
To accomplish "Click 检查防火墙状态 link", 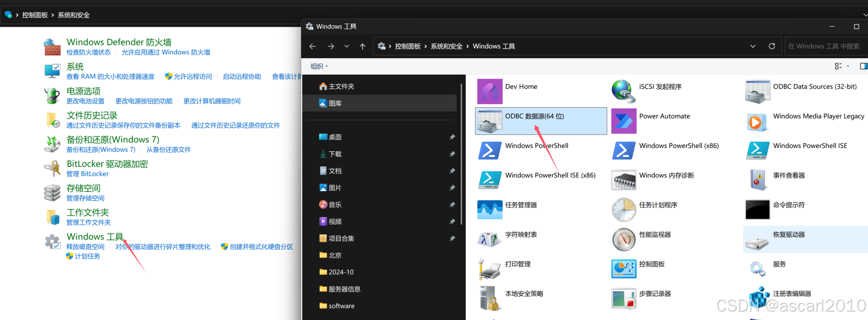I will [89, 52].
